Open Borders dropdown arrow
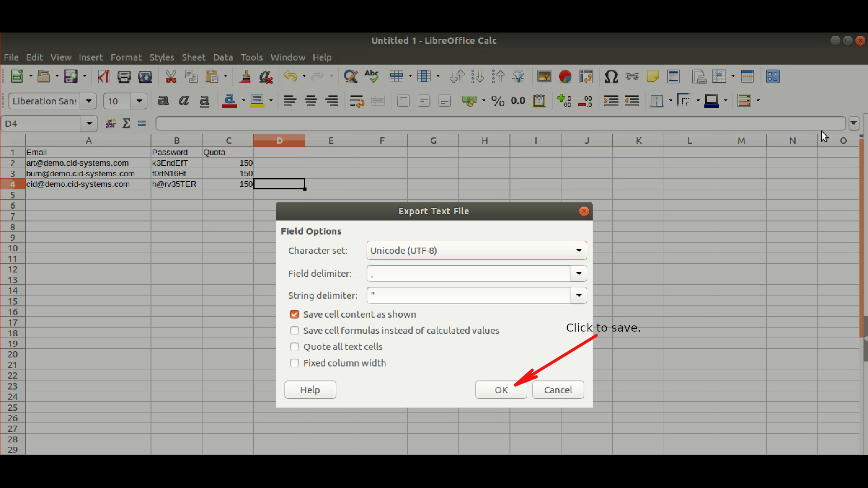The image size is (868, 488). coord(670,101)
